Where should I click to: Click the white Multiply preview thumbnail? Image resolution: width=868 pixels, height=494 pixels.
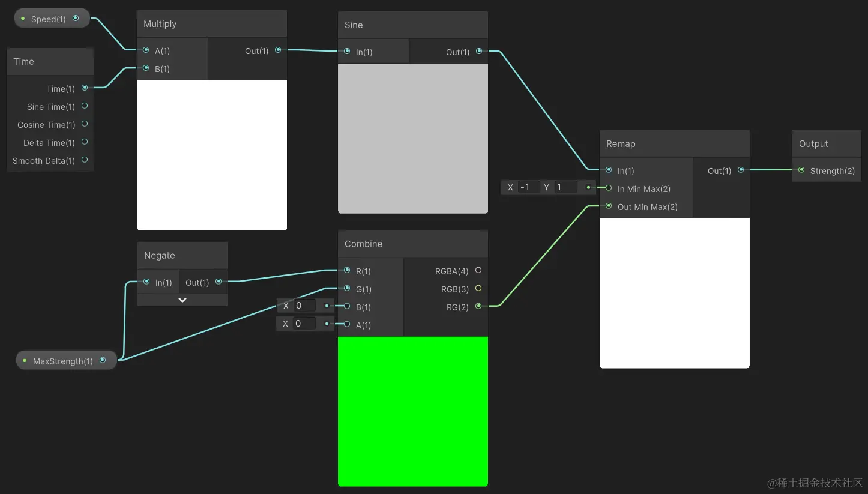tap(212, 155)
